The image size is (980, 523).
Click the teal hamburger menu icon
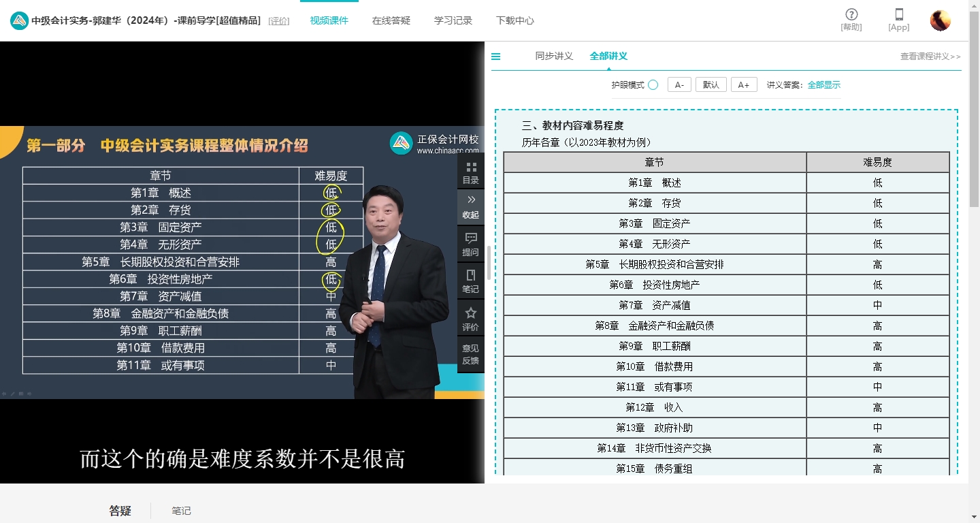tap(495, 57)
